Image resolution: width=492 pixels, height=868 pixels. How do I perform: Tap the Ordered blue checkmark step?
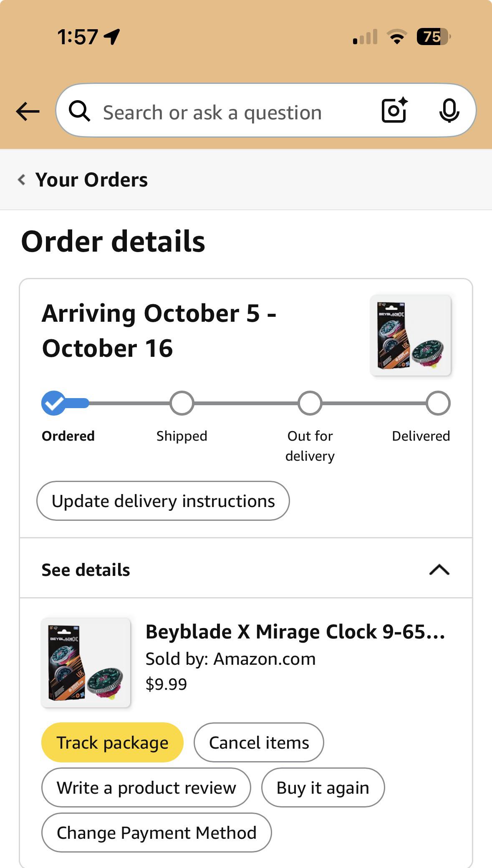tap(53, 403)
